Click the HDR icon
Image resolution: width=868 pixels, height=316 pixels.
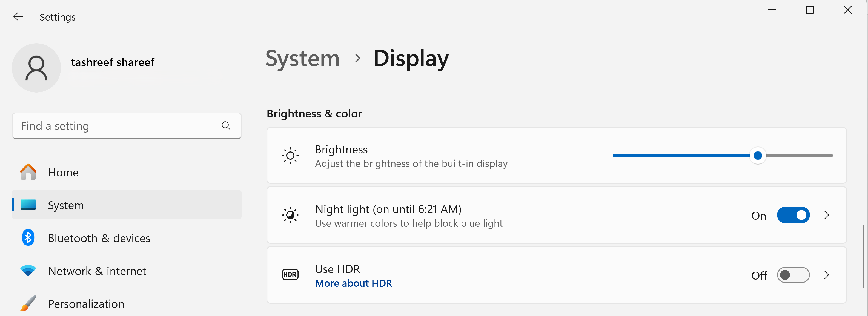(290, 275)
